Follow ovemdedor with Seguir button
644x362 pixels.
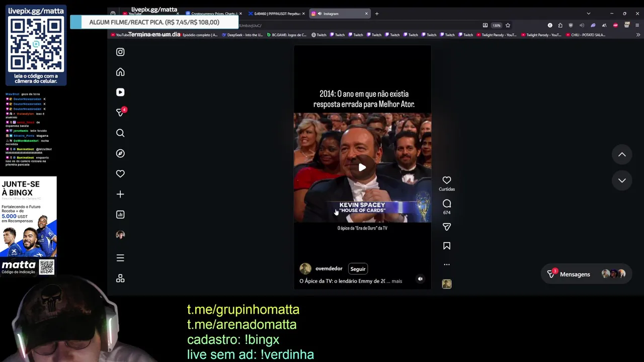[x=358, y=269]
